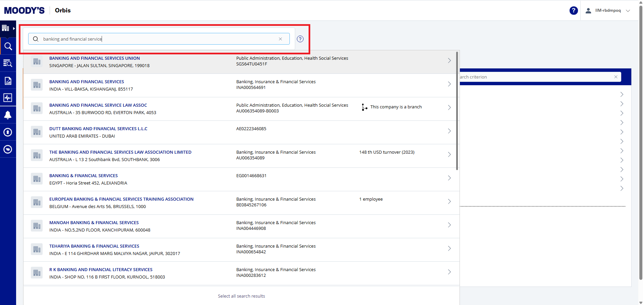Expand Dutt Banking and Financial Services row arrow
644x305 pixels.
[449, 131]
